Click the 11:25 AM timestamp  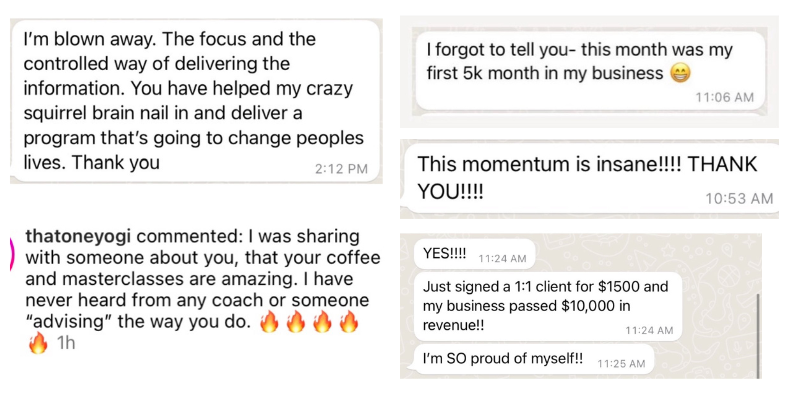(621, 364)
